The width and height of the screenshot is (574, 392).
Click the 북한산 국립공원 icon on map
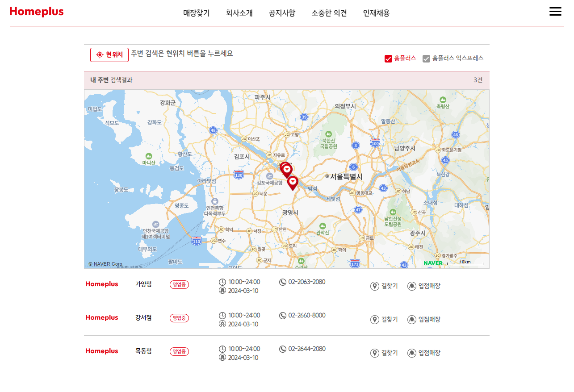tap(329, 134)
